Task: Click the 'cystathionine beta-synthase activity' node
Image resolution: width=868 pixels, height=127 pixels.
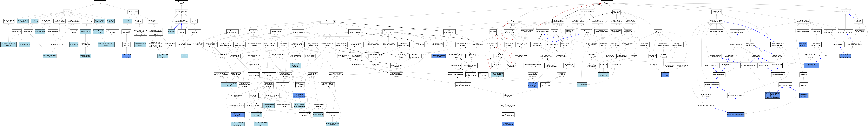Action: click(126, 56)
